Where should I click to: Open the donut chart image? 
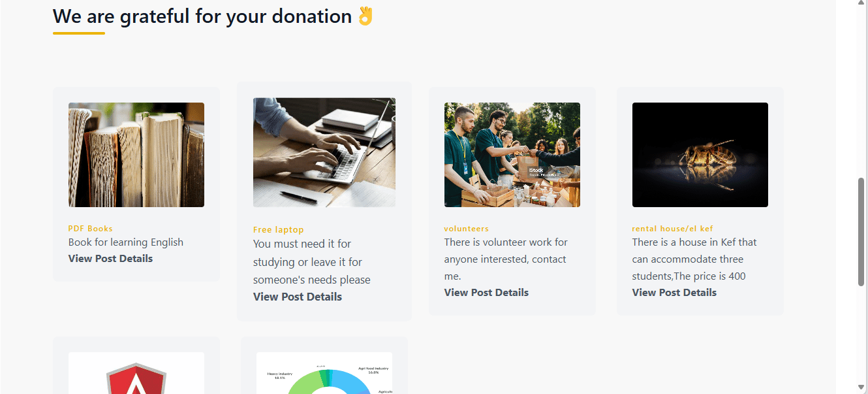(324, 373)
